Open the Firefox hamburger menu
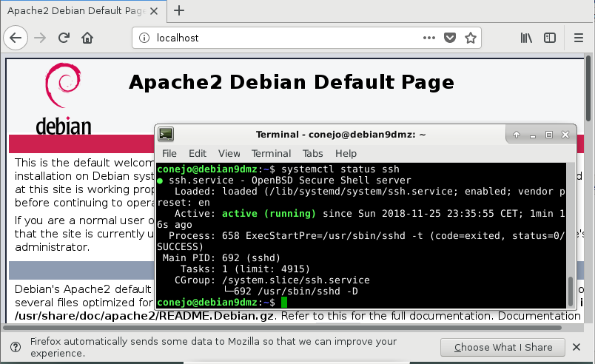 click(579, 38)
